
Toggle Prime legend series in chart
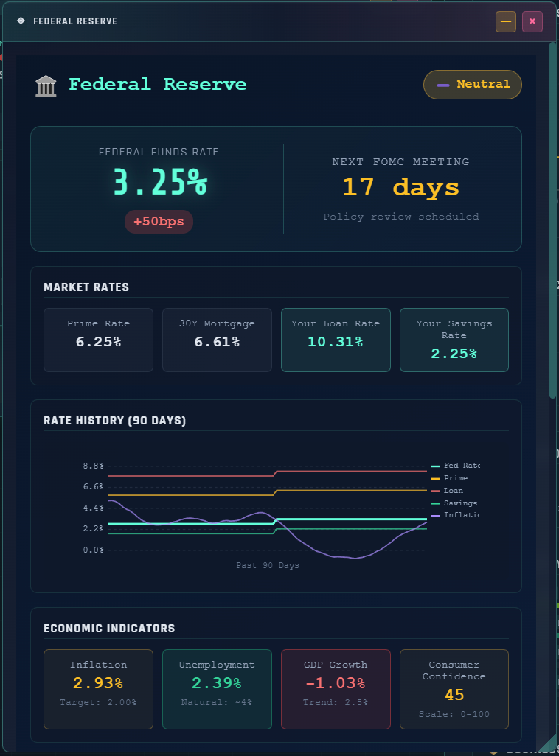[450, 478]
